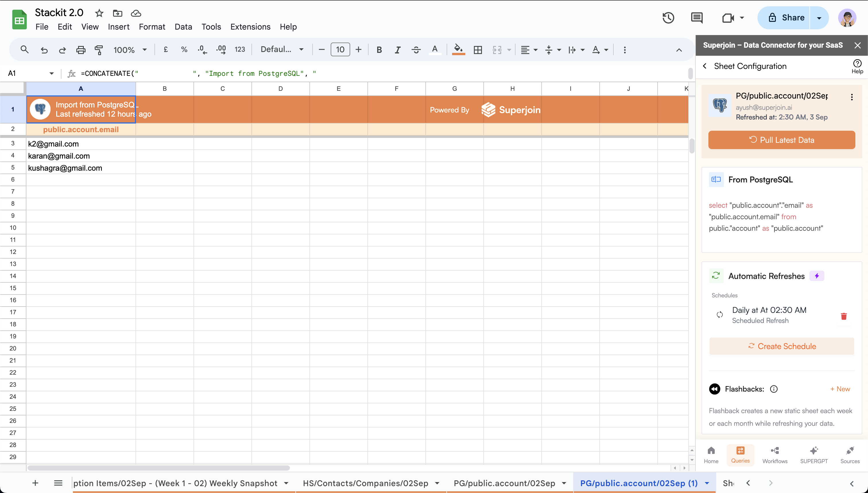Switch to HS/Contacts/Companies/02Sep sheet tab
Image resolution: width=868 pixels, height=493 pixels.
365,483
